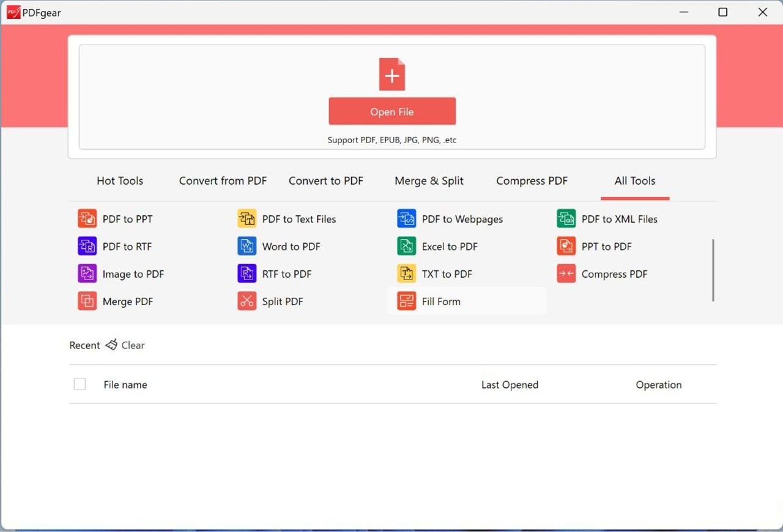Viewport: 783px width, 532px height.
Task: Click the TXT to PDF icon
Action: tap(407, 273)
